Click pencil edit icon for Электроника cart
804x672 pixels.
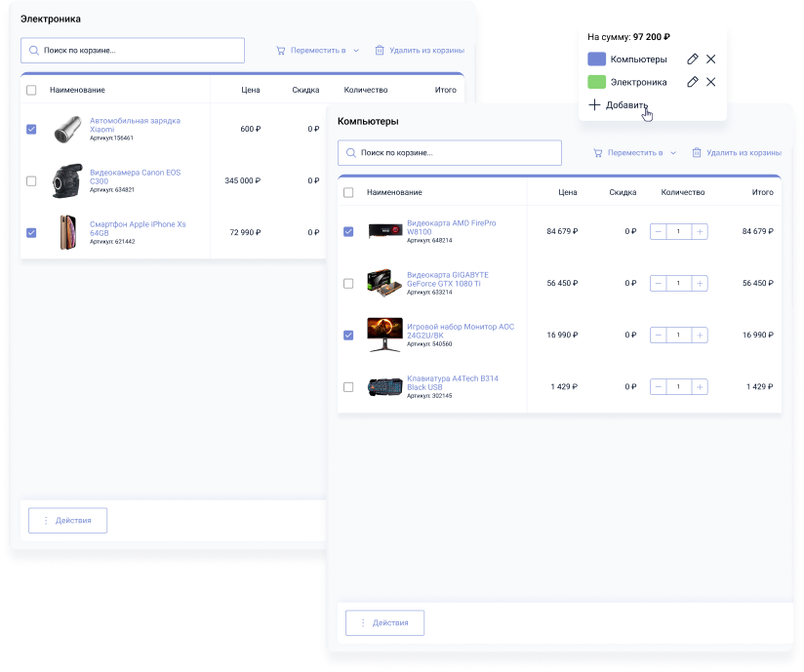692,82
